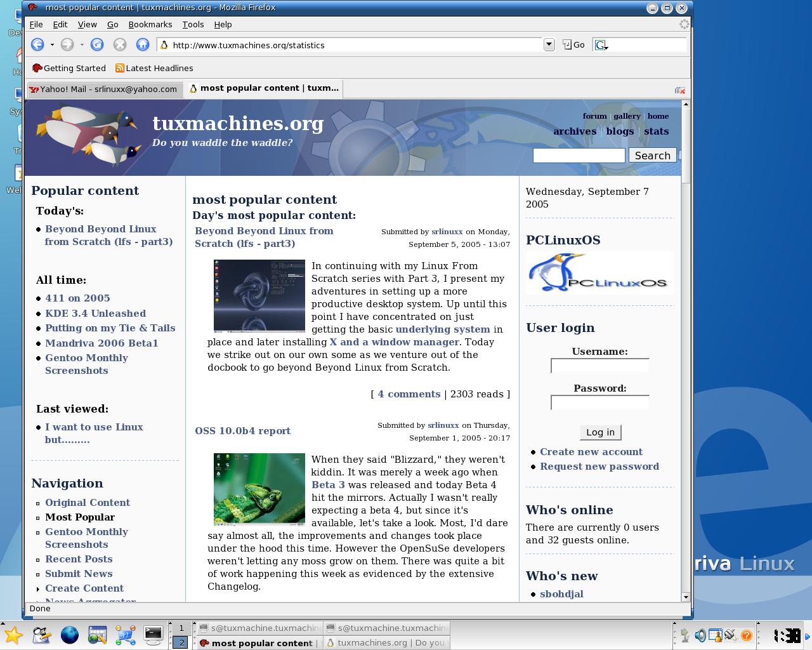
Task: Open the Bookmarks menu
Action: pos(150,24)
